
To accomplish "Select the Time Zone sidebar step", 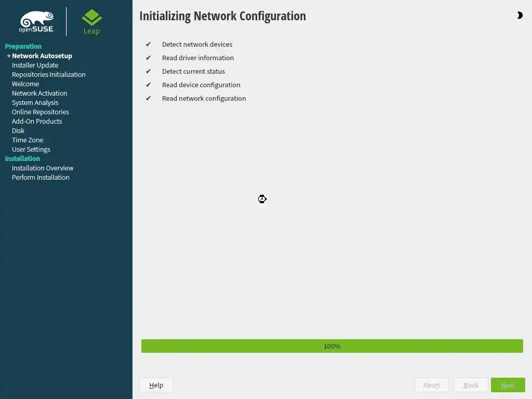I will point(28,140).
